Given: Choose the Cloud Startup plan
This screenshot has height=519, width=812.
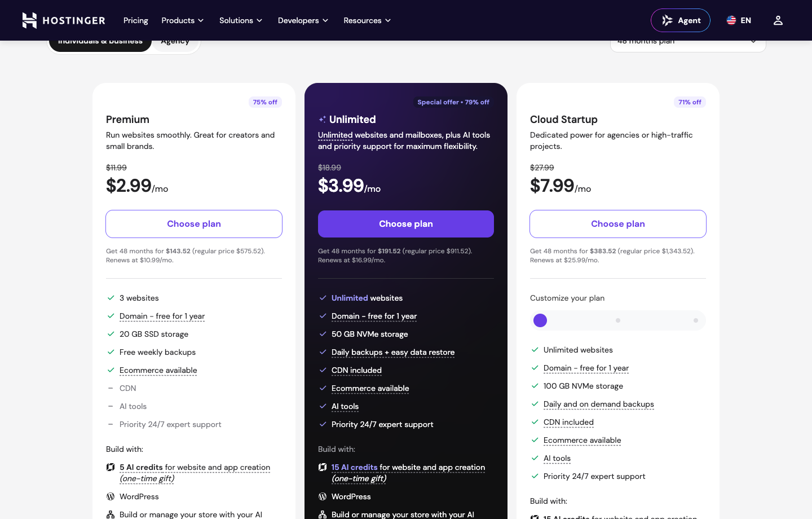Looking at the screenshot, I should [x=618, y=224].
